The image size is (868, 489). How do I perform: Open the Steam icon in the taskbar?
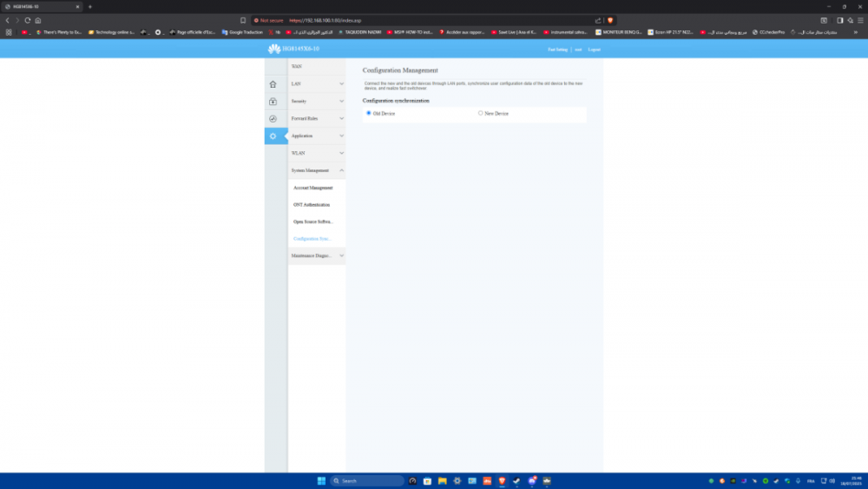[x=517, y=480]
